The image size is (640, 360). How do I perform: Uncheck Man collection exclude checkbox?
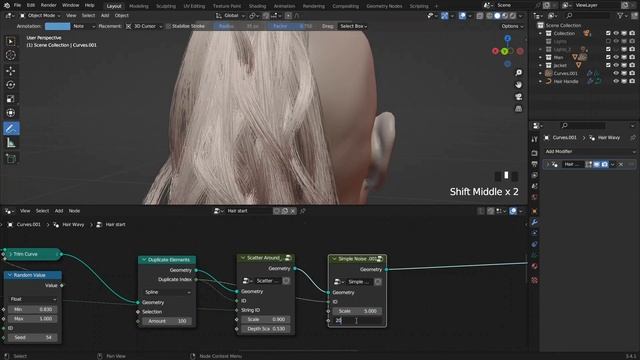tap(608, 57)
